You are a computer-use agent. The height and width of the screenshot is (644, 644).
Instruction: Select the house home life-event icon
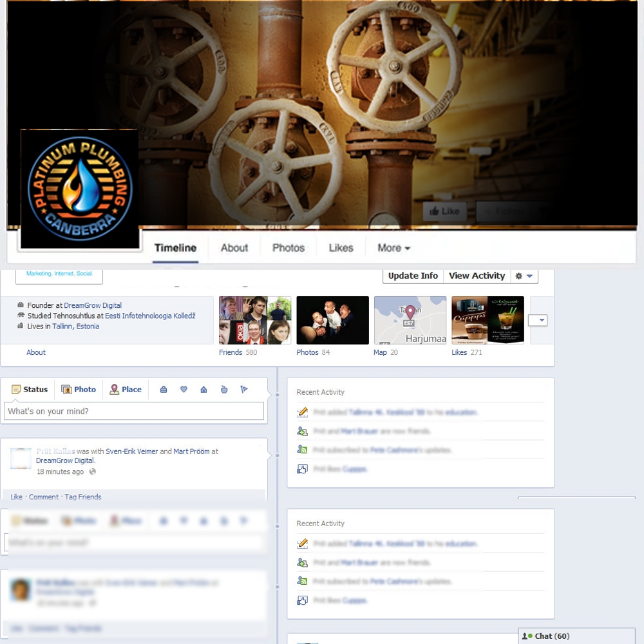pyautogui.click(x=204, y=390)
